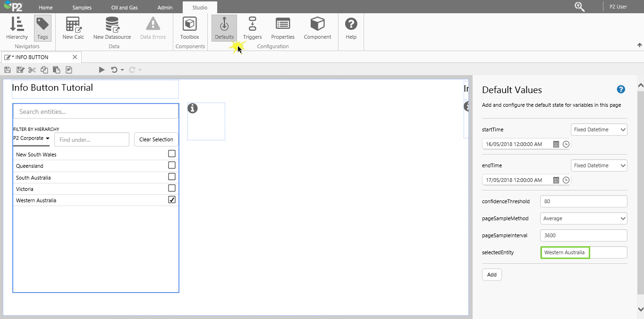Image resolution: width=644 pixels, height=319 pixels.
Task: Uncheck the Western Australia checkbox
Action: [x=172, y=200]
